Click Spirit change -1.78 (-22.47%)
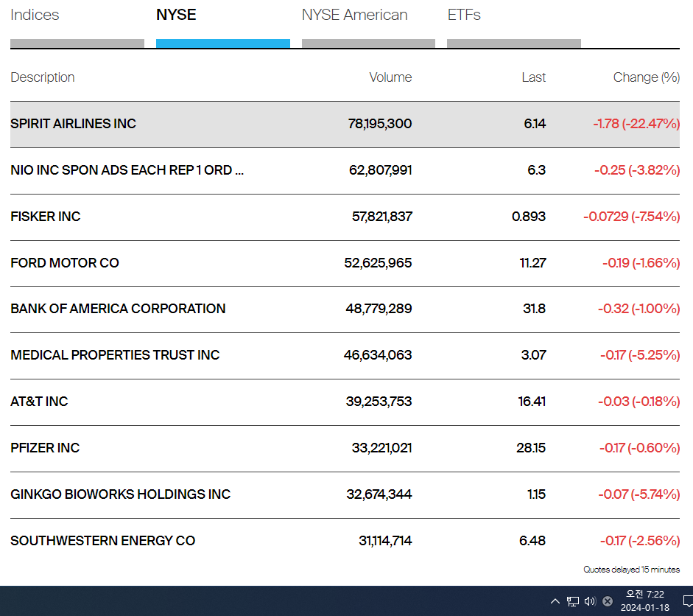This screenshot has width=693, height=616. pyautogui.click(x=636, y=124)
